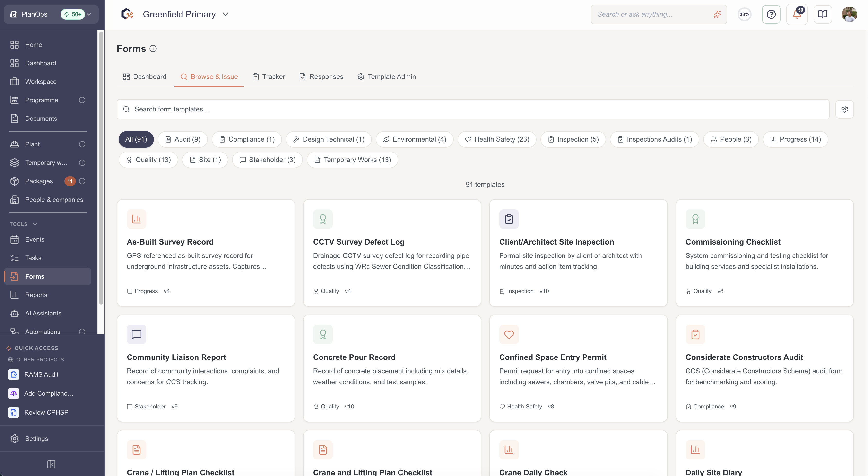Click Concrete Pour Record ribbon icon
The width and height of the screenshot is (868, 476).
tap(323, 334)
